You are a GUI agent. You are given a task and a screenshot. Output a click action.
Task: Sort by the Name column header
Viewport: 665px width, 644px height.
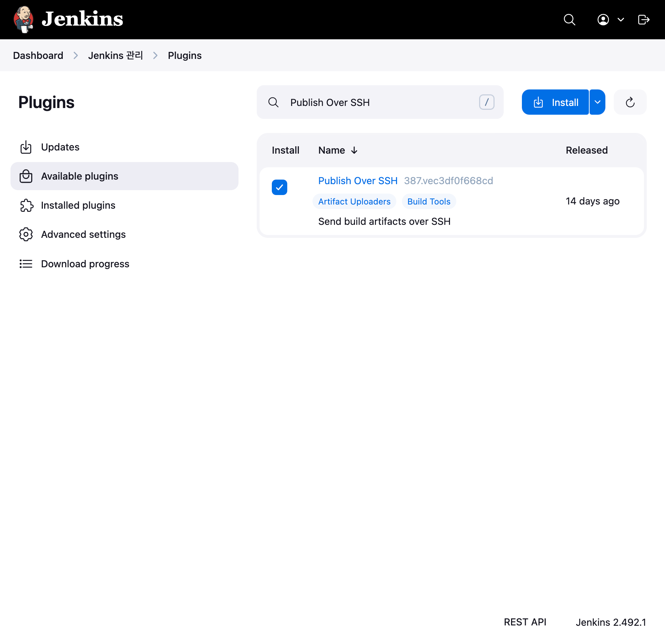point(338,150)
